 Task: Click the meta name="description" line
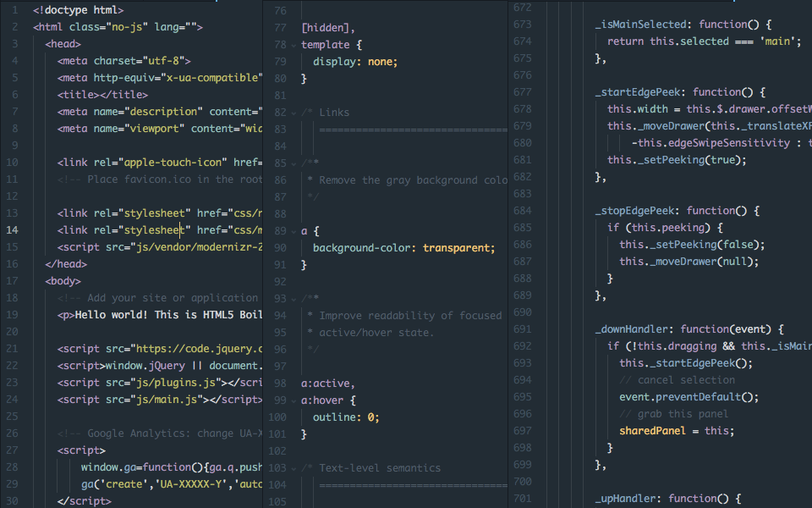coord(160,112)
